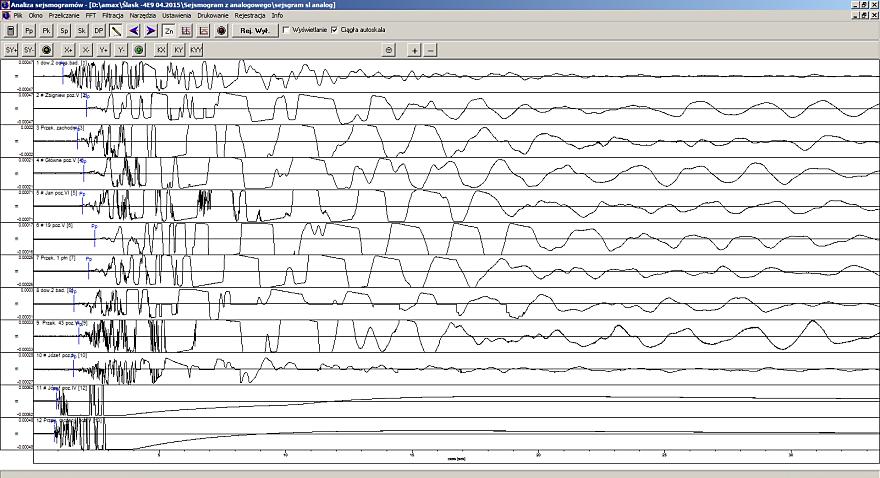Viewport: 880px width, 478px height.
Task: Click the SY+ scale button
Action: click(11, 50)
